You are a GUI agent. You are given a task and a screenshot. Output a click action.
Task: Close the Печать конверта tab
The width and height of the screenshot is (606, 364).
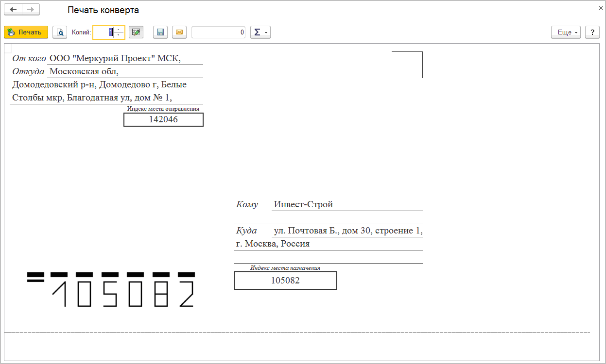[601, 8]
